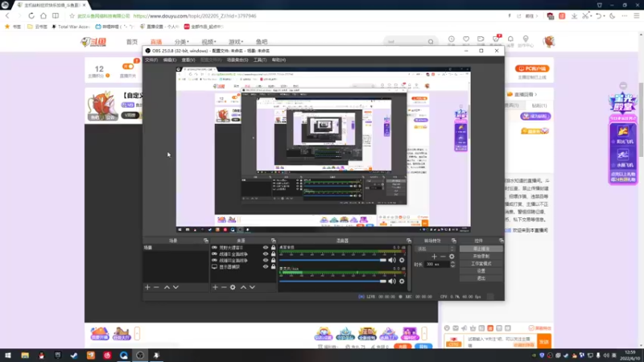644x362 pixels.
Task: Move the selected source up
Action: (243, 287)
